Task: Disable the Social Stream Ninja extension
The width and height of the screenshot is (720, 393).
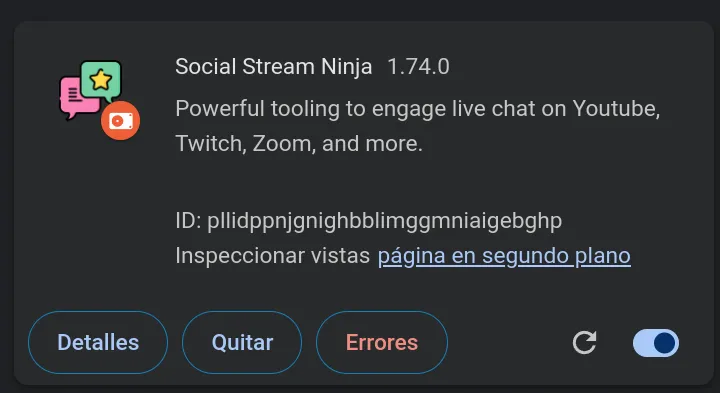Action: (655, 343)
